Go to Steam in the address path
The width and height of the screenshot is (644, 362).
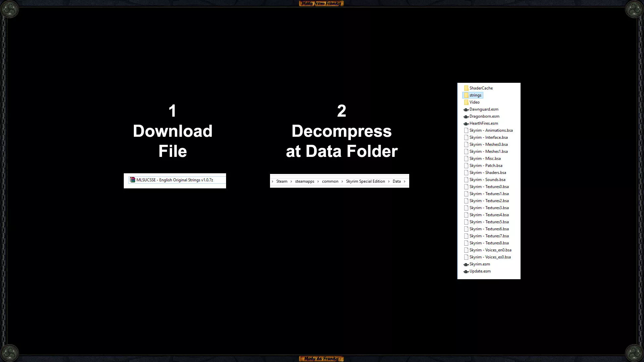282,181
